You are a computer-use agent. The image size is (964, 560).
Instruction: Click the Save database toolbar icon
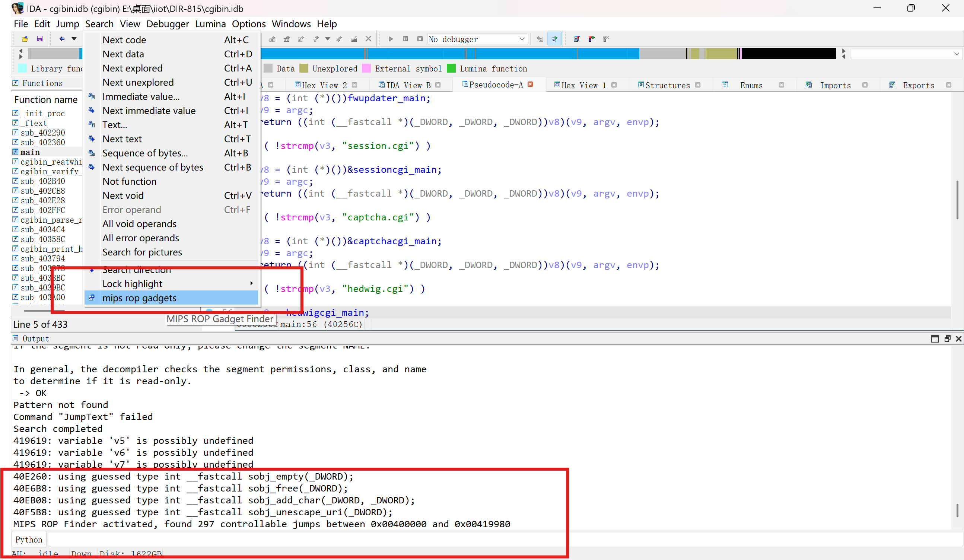click(39, 39)
